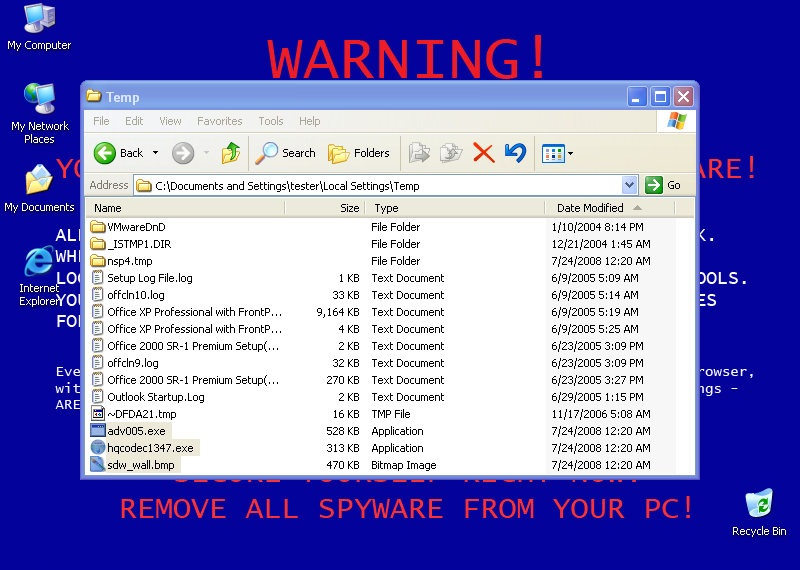Open the Tools menu

point(271,121)
